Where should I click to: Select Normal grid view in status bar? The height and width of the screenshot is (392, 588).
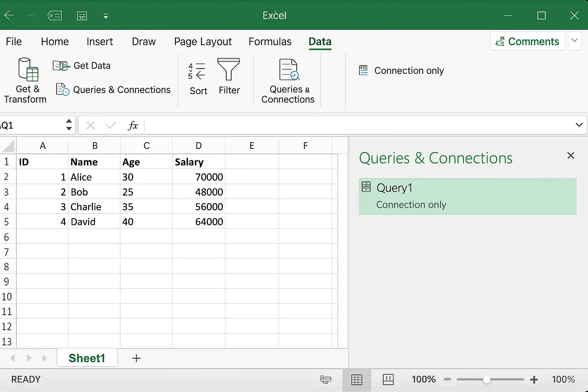356,379
